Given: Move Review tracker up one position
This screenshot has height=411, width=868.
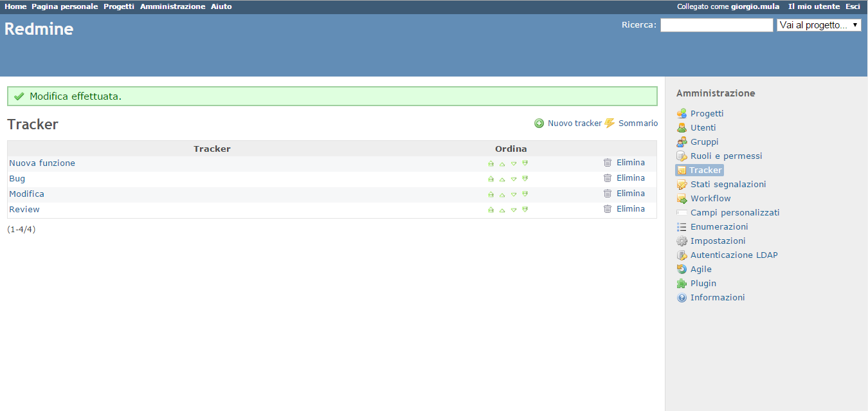Looking at the screenshot, I should [x=502, y=210].
